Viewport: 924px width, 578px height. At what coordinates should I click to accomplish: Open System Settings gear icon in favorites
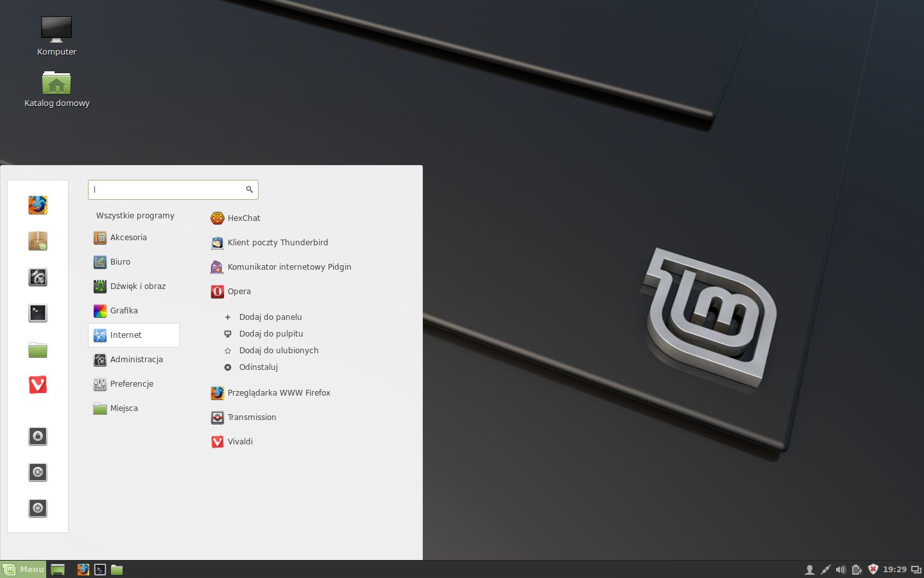[x=38, y=277]
